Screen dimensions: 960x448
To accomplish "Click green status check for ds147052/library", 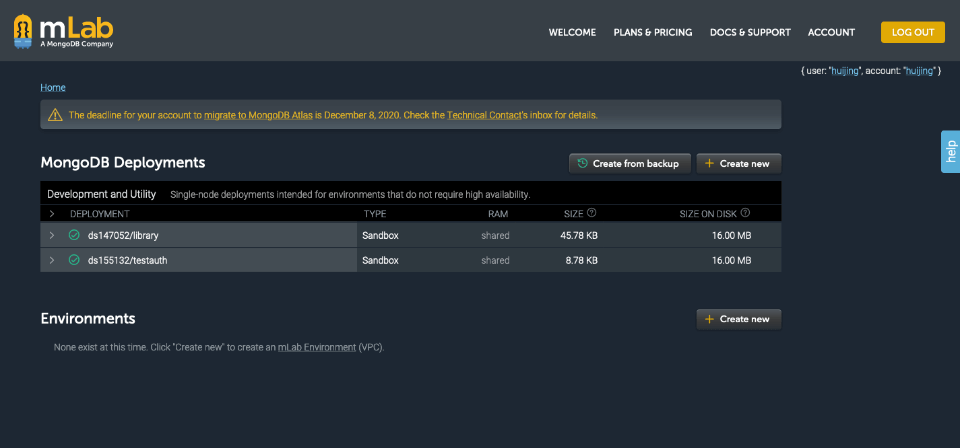I will click(74, 235).
